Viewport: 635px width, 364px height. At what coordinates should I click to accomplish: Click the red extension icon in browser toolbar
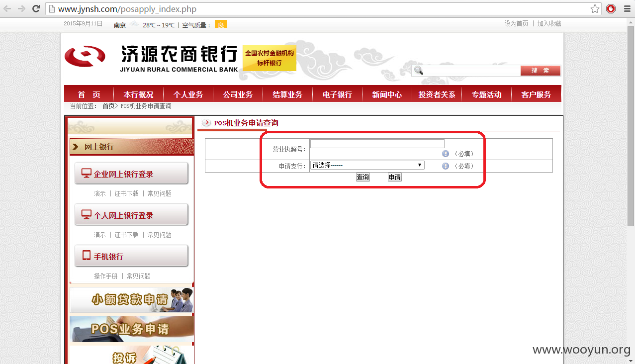pos(611,8)
